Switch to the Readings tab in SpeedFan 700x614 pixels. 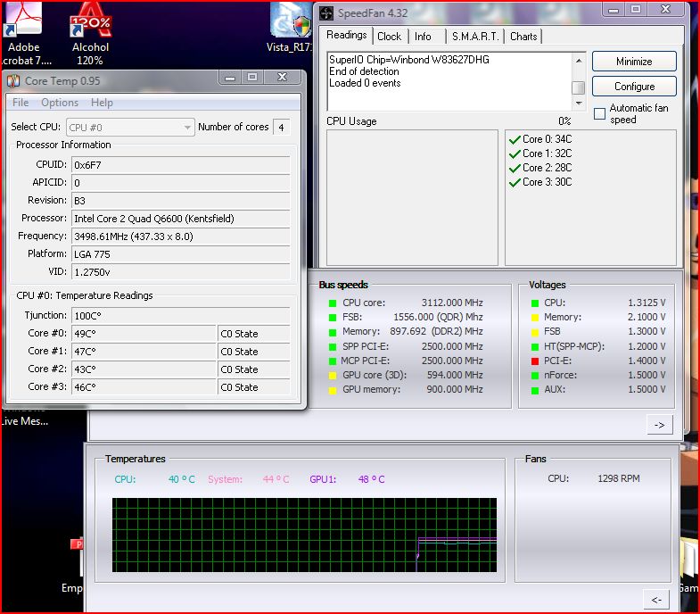coord(346,35)
